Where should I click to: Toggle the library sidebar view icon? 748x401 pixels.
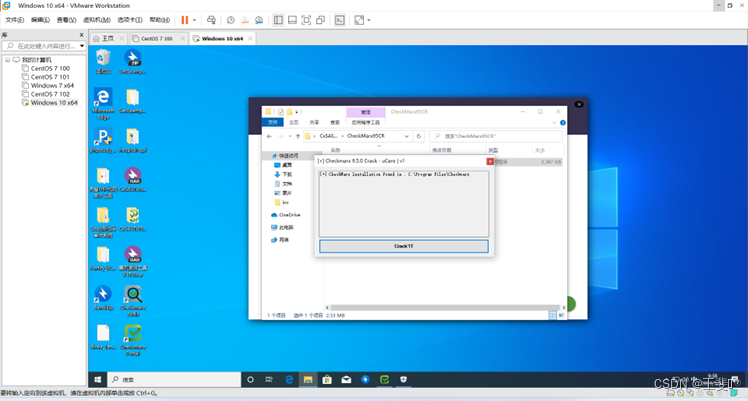click(x=278, y=20)
